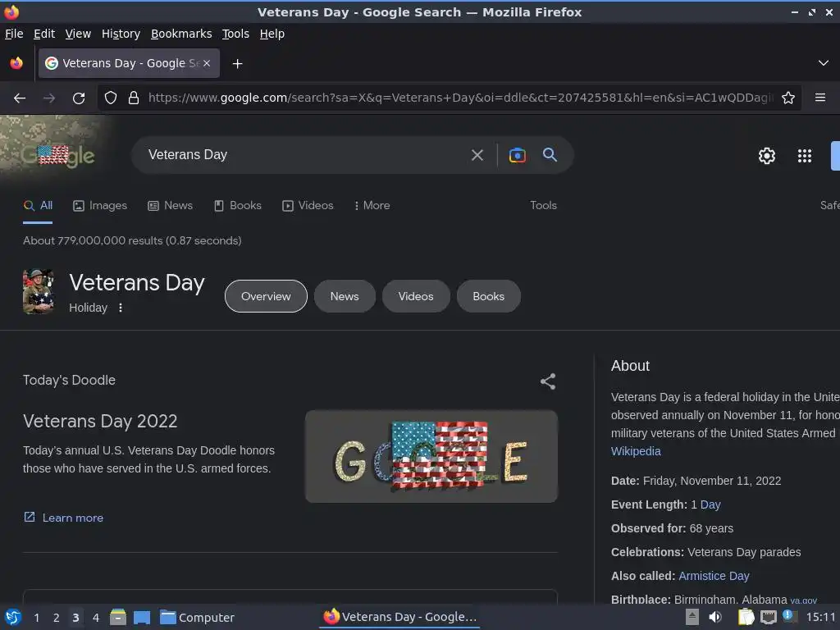Click the 15:11 clock
The height and width of the screenshot is (630, 840).
[820, 617]
